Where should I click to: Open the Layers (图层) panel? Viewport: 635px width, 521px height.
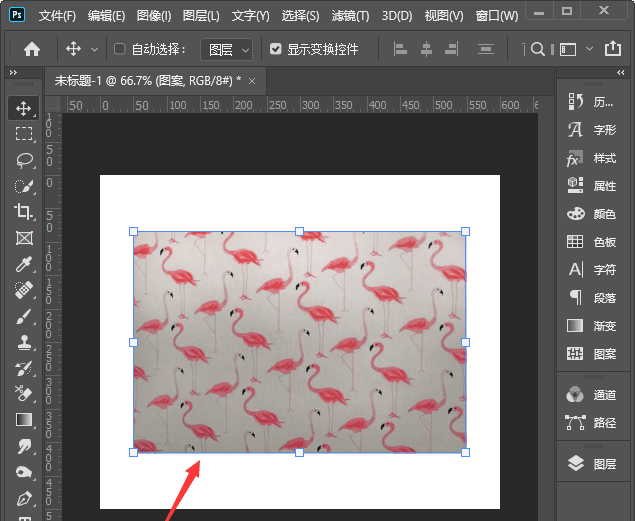pyautogui.click(x=591, y=464)
